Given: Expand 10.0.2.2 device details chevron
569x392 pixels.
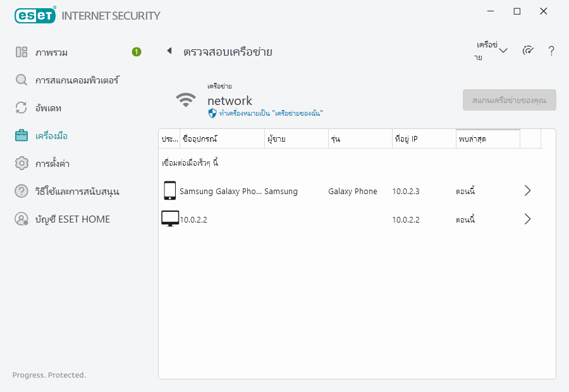Looking at the screenshot, I should [528, 219].
